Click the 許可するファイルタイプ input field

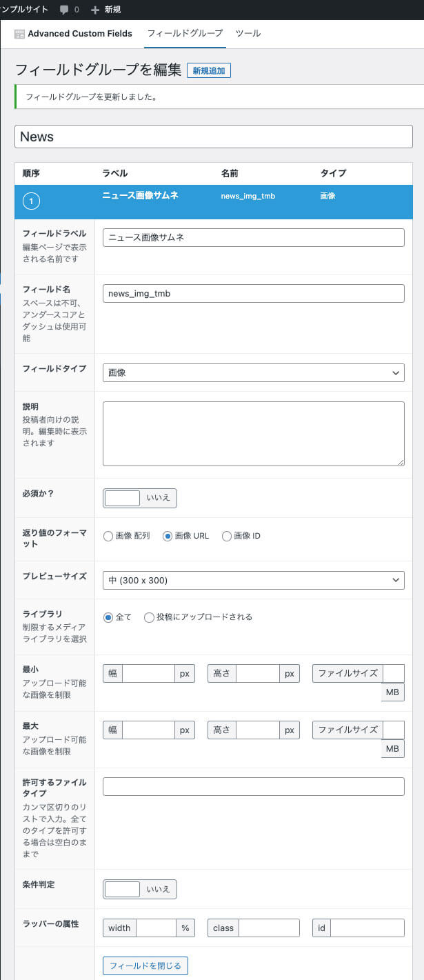(x=253, y=786)
